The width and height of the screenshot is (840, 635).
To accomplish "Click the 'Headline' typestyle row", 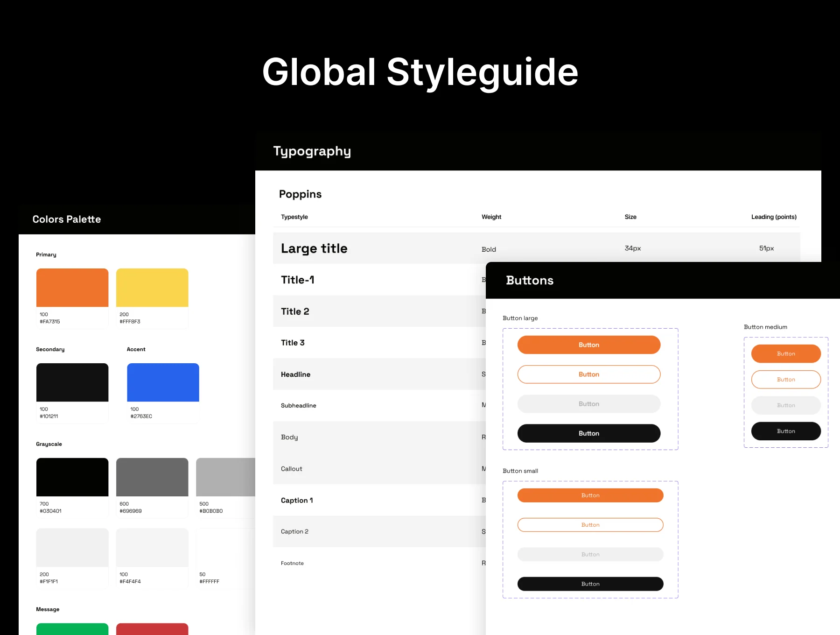I will 379,374.
